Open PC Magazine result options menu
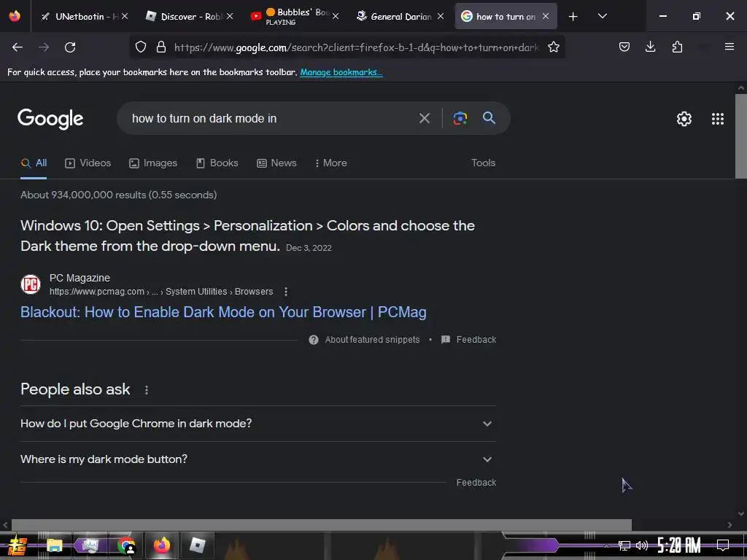Image resolution: width=747 pixels, height=560 pixels. pos(286,292)
